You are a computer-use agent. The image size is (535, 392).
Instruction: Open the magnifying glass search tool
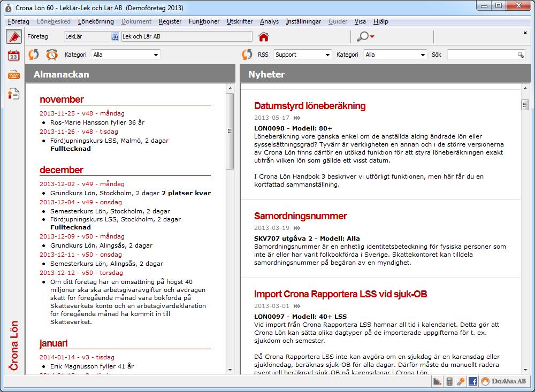coord(363,36)
